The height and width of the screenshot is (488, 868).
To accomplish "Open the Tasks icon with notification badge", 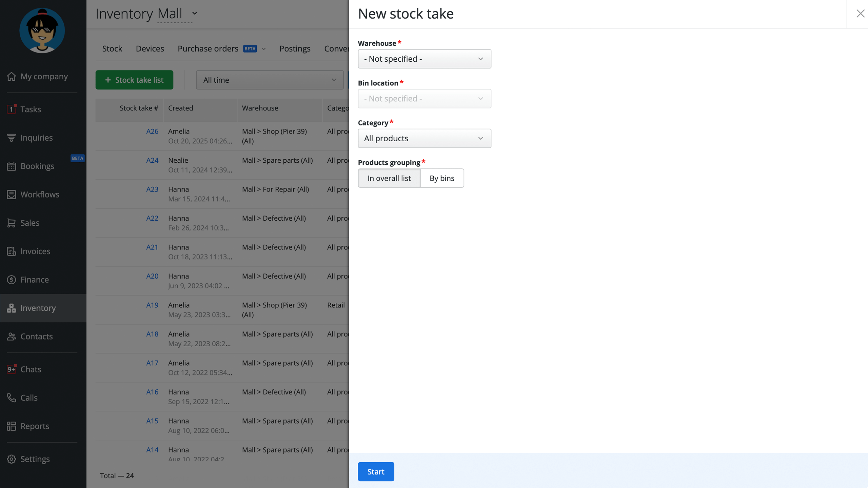I will (12, 109).
